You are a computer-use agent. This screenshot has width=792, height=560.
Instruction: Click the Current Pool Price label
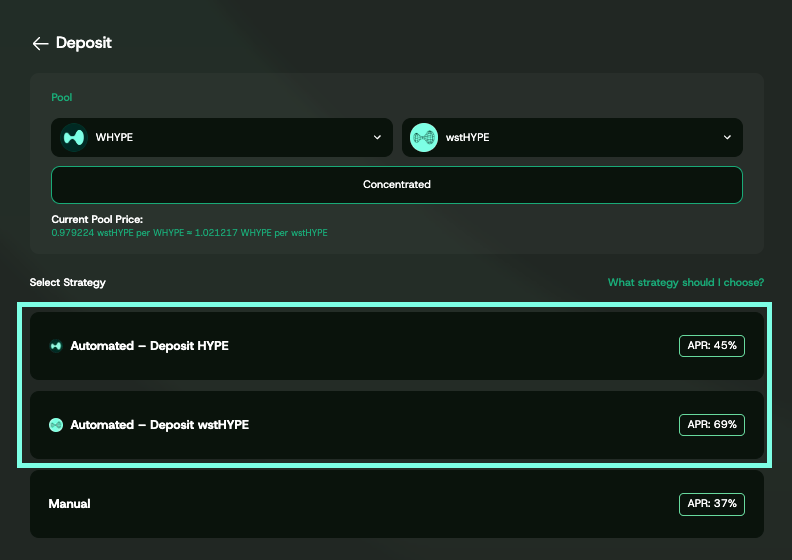[97, 219]
